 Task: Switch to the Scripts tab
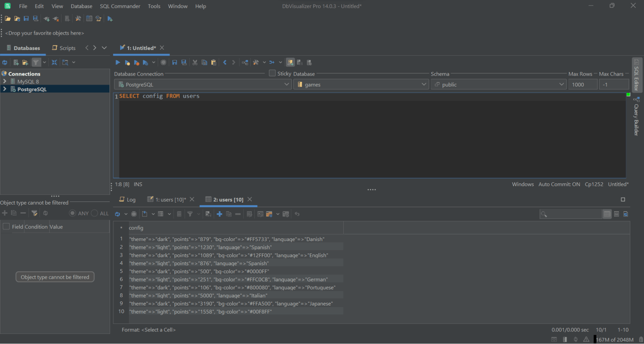(64, 48)
